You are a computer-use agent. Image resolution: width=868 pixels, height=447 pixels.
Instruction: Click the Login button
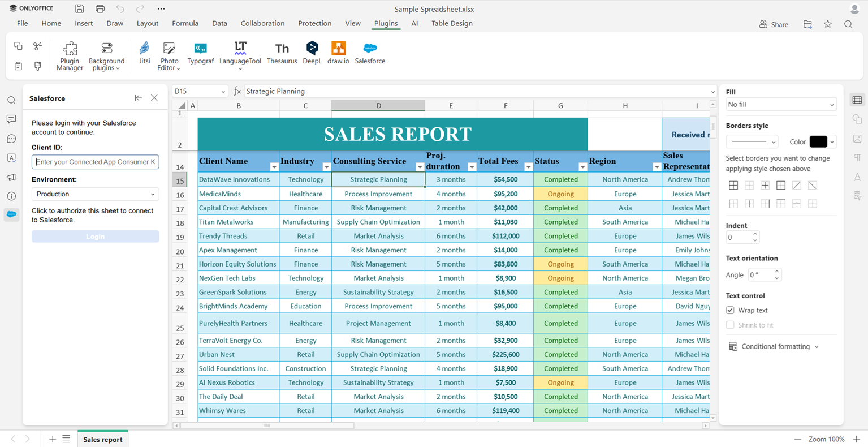[x=95, y=237]
